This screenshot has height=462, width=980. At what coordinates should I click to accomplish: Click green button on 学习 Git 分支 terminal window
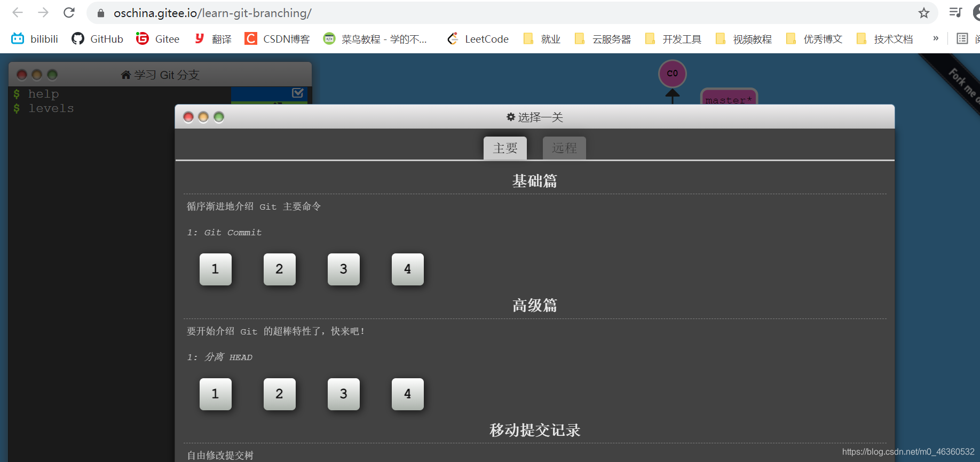[x=52, y=75]
